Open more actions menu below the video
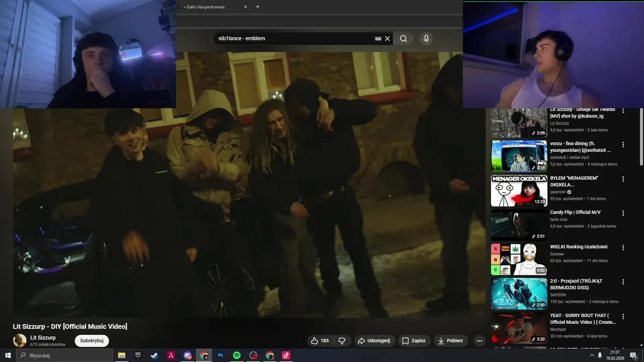 pyautogui.click(x=479, y=341)
